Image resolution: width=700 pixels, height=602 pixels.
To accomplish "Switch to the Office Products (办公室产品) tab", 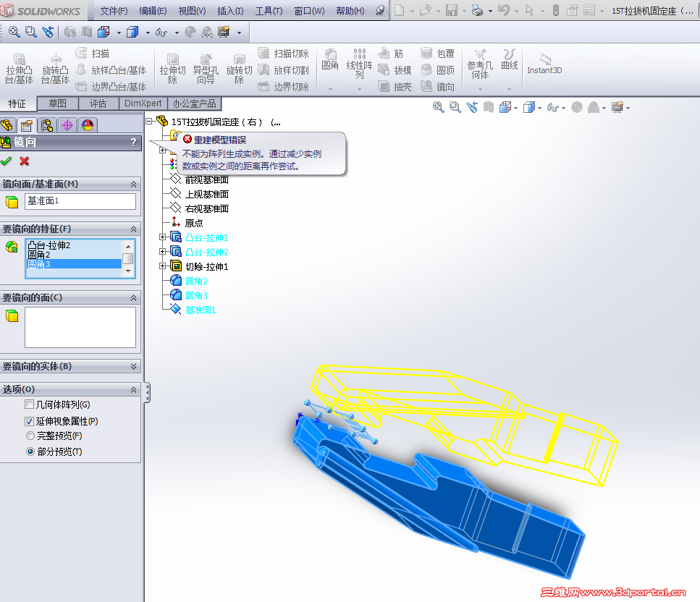I will pos(194,103).
